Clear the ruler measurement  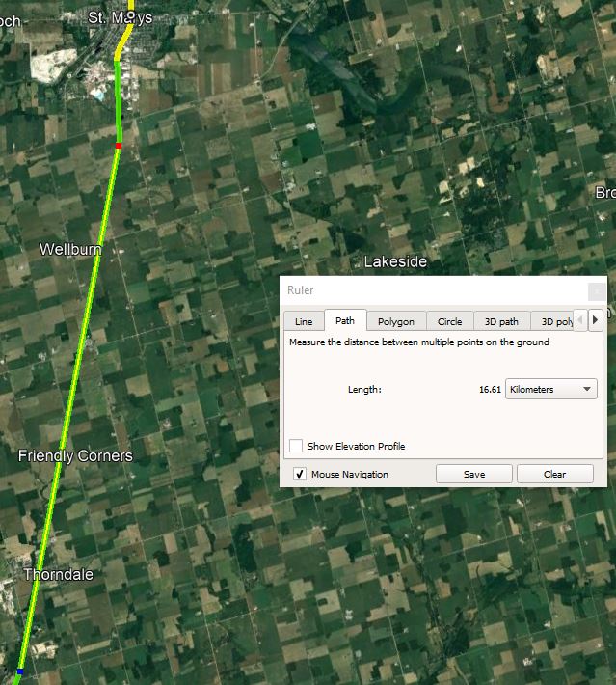[555, 474]
